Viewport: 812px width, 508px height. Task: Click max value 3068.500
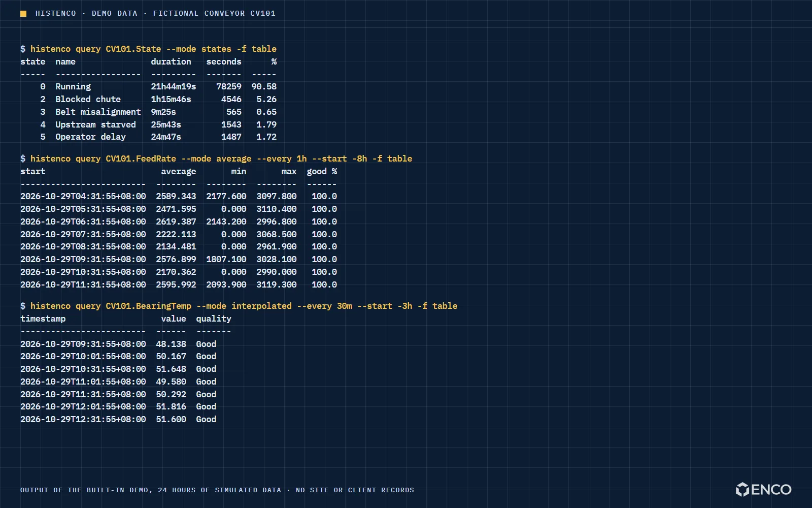coord(277,234)
